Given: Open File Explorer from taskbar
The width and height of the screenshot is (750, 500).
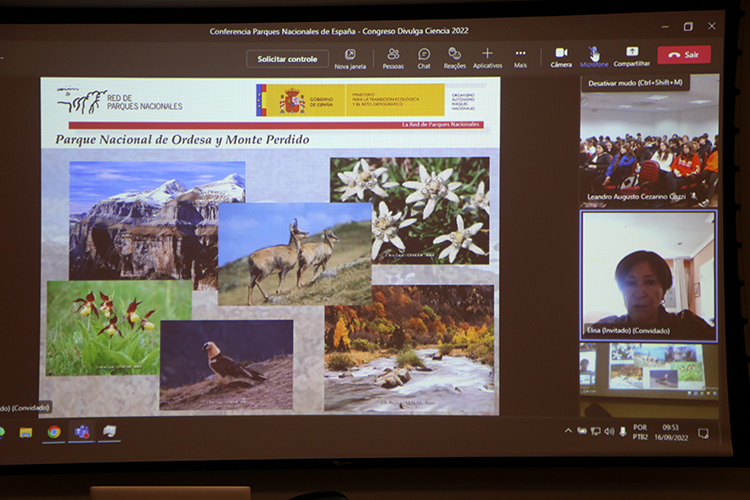Looking at the screenshot, I should pyautogui.click(x=26, y=433).
